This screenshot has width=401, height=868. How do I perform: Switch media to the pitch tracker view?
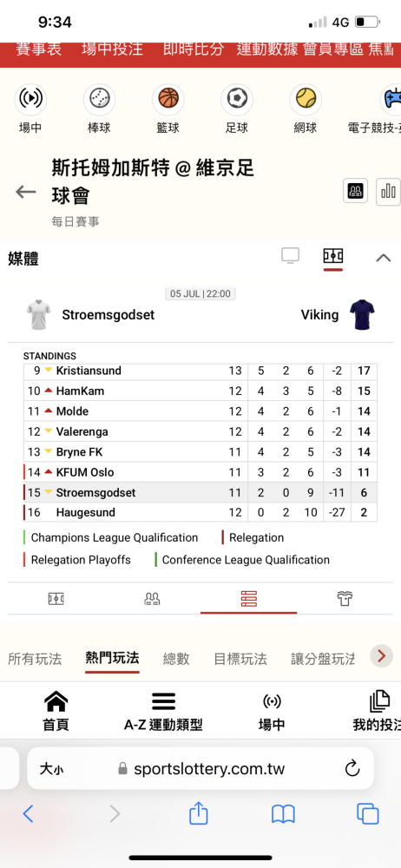(x=333, y=256)
